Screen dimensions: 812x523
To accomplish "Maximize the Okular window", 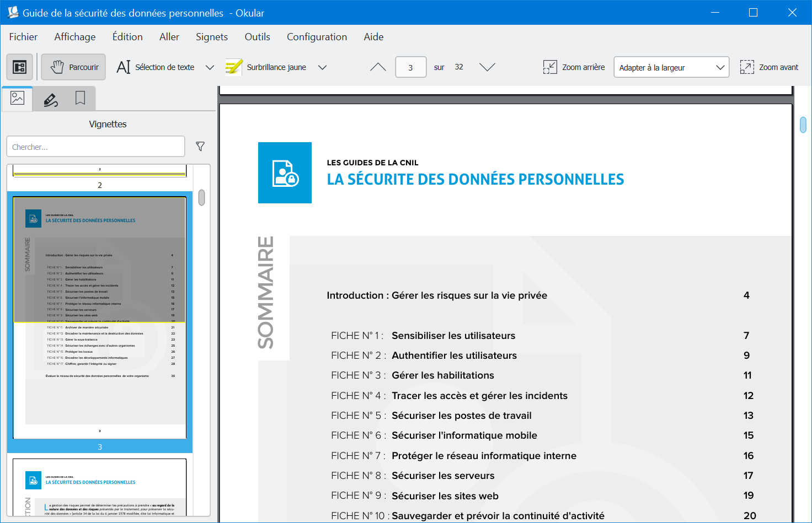I will tap(753, 12).
